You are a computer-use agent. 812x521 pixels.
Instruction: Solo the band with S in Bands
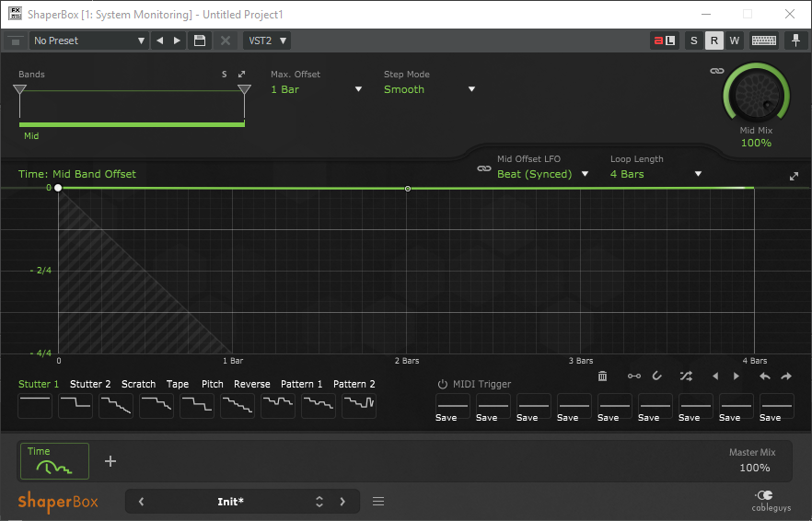click(225, 74)
